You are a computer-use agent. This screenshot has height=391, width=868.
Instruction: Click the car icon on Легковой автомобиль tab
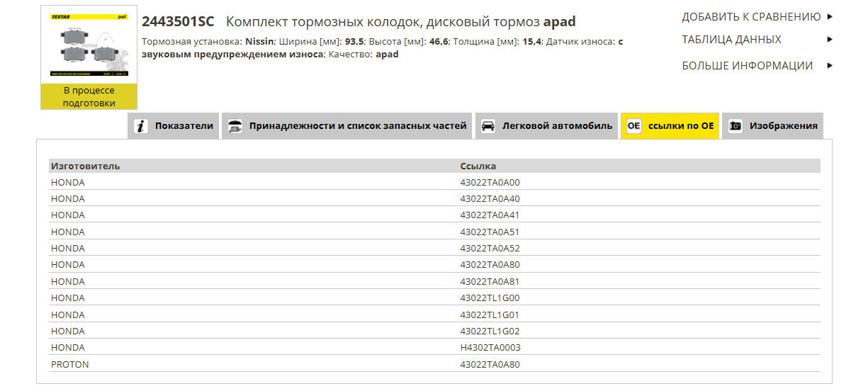488,126
